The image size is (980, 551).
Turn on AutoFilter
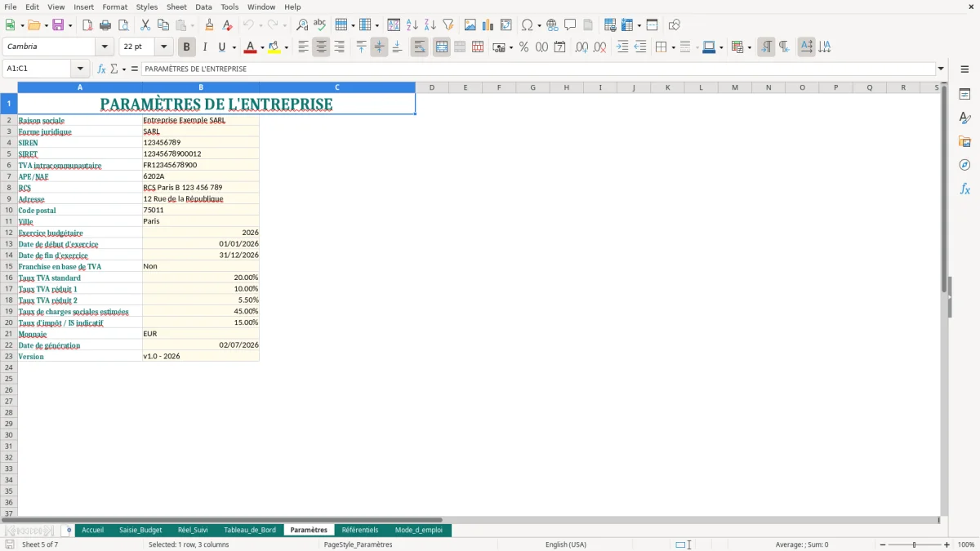click(x=448, y=25)
